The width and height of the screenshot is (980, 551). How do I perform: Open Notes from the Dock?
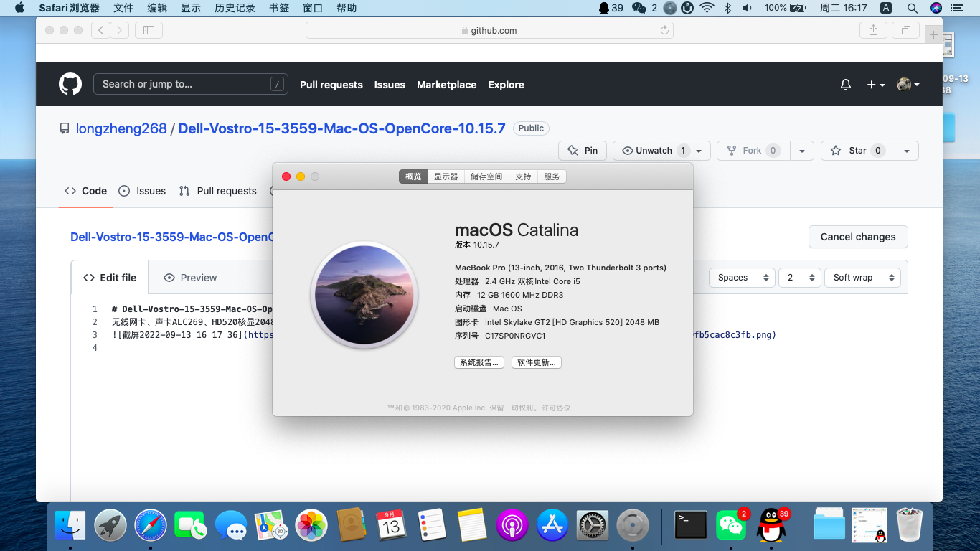(472, 526)
